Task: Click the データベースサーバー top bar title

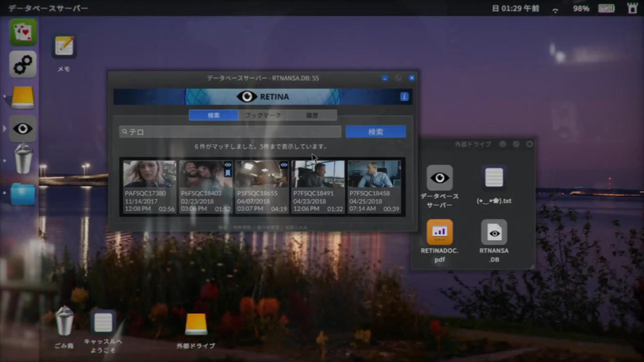Action: point(48,8)
